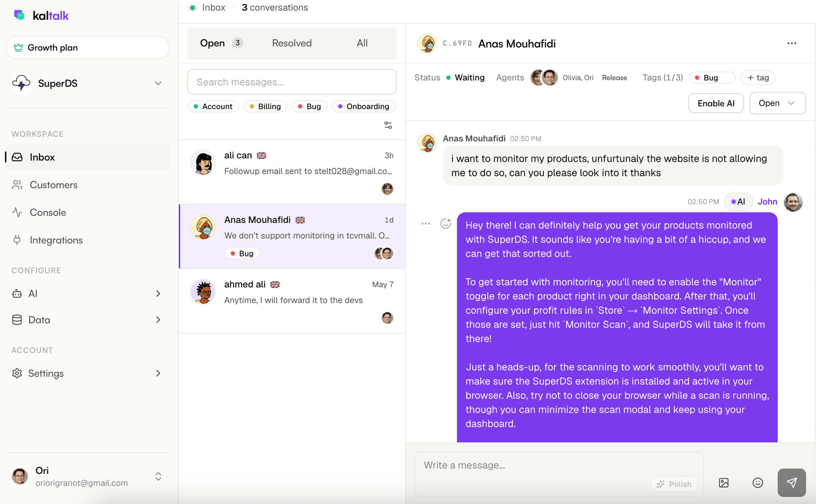Image resolution: width=816 pixels, height=504 pixels.
Task: Click the C.69FD conversation ID
Action: 457,43
